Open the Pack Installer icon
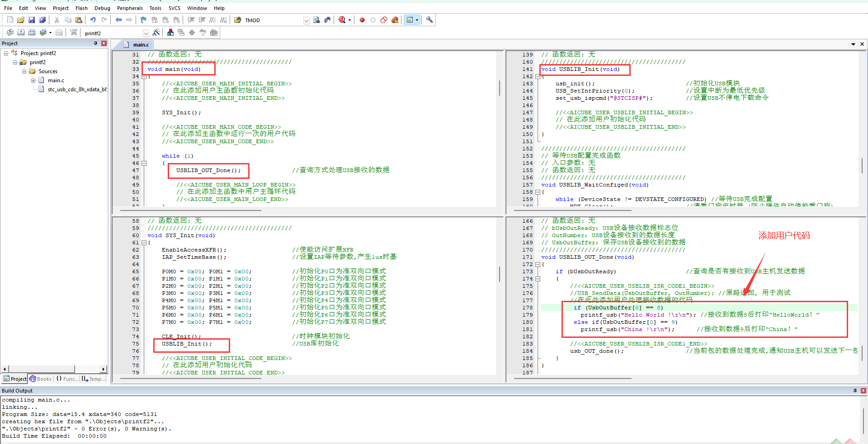Image resolution: width=868 pixels, height=444 pixels. [x=214, y=33]
